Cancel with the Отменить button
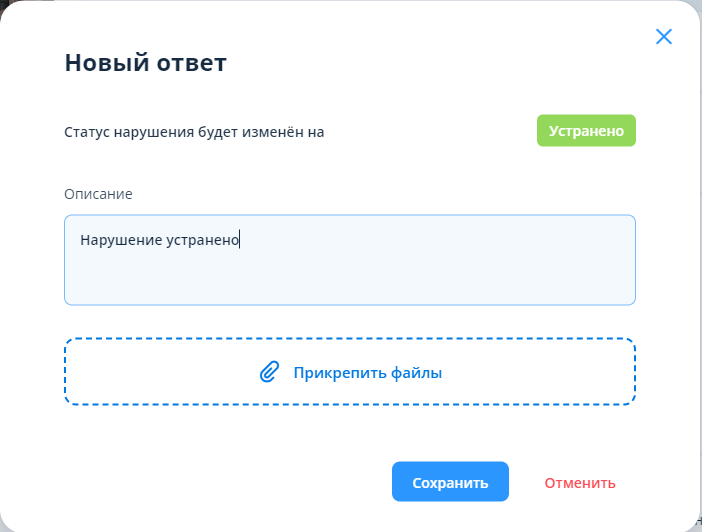 point(580,483)
